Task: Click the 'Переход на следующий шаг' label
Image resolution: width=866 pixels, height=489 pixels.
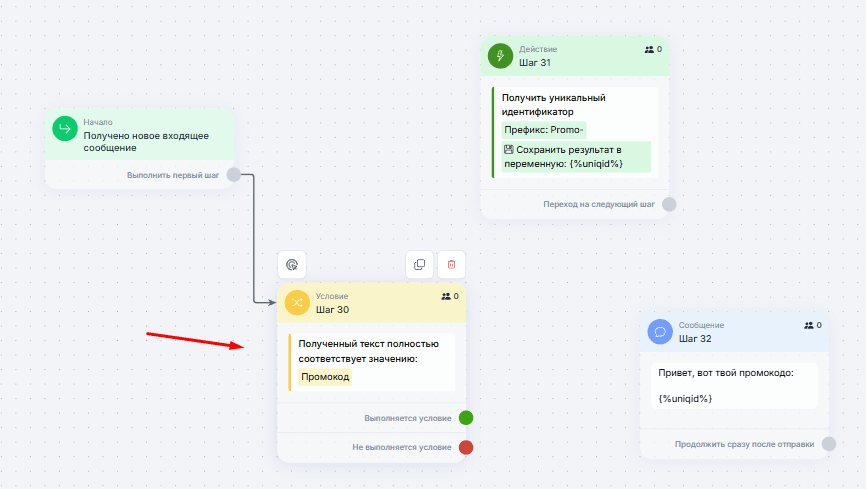Action: 599,204
